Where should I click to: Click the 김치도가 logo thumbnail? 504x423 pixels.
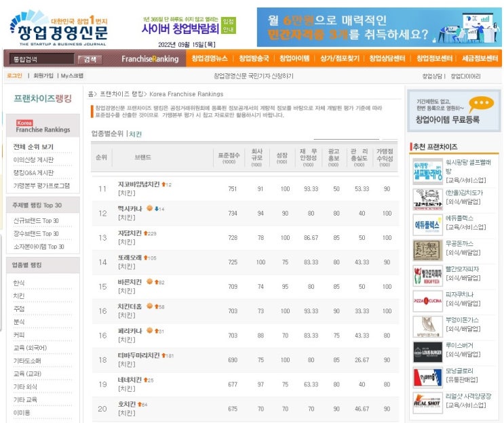[x=428, y=199]
